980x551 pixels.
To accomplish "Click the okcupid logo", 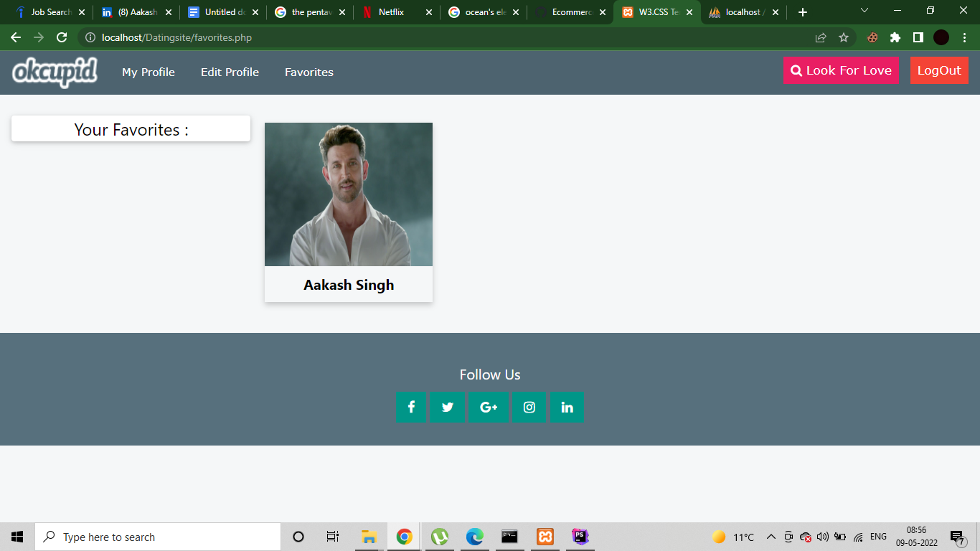I will pos(54,72).
